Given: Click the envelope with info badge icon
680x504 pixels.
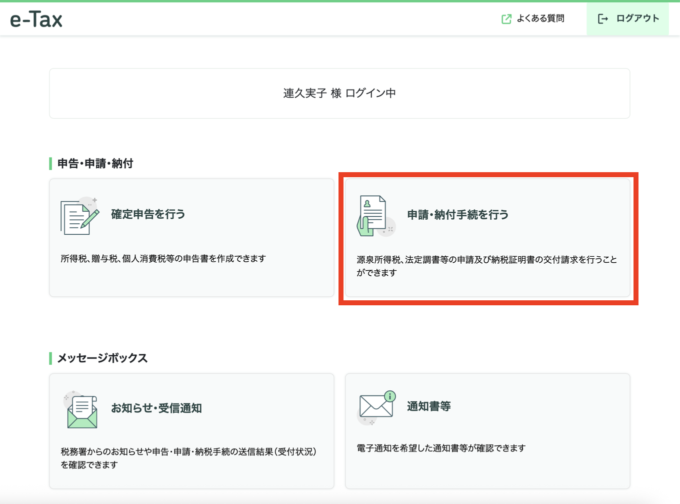Looking at the screenshot, I should pyautogui.click(x=376, y=407).
